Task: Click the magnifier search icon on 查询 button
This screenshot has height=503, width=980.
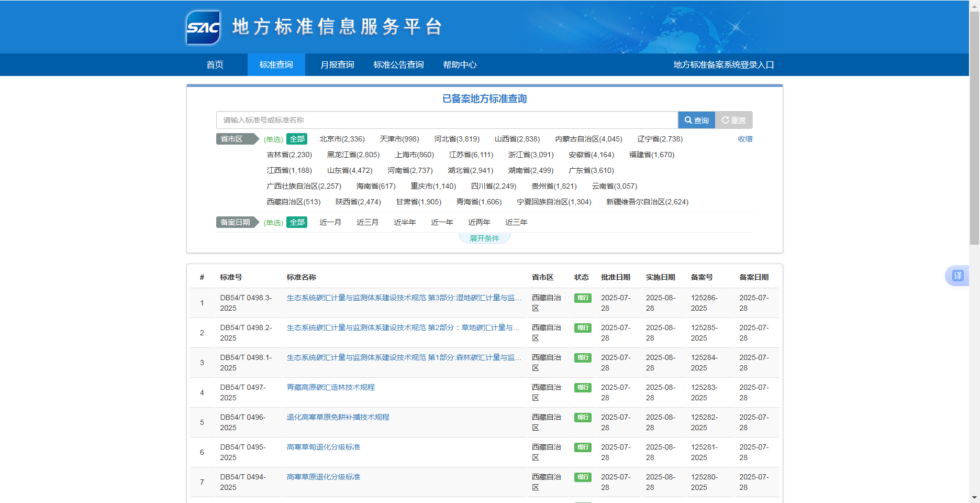Action: tap(688, 120)
